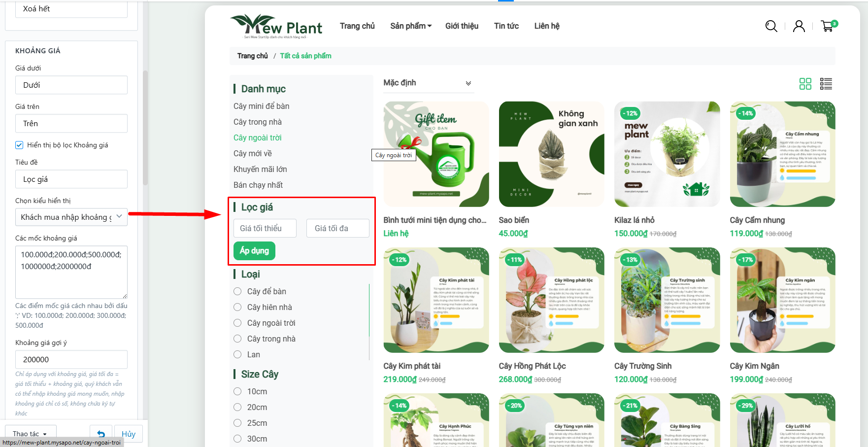Open the Cây Kim phát tài product image
Image resolution: width=868 pixels, height=447 pixels.
(436, 300)
